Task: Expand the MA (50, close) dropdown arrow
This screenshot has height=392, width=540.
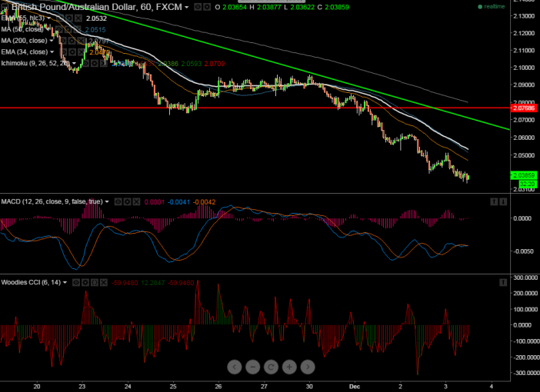Action: [x=48, y=30]
